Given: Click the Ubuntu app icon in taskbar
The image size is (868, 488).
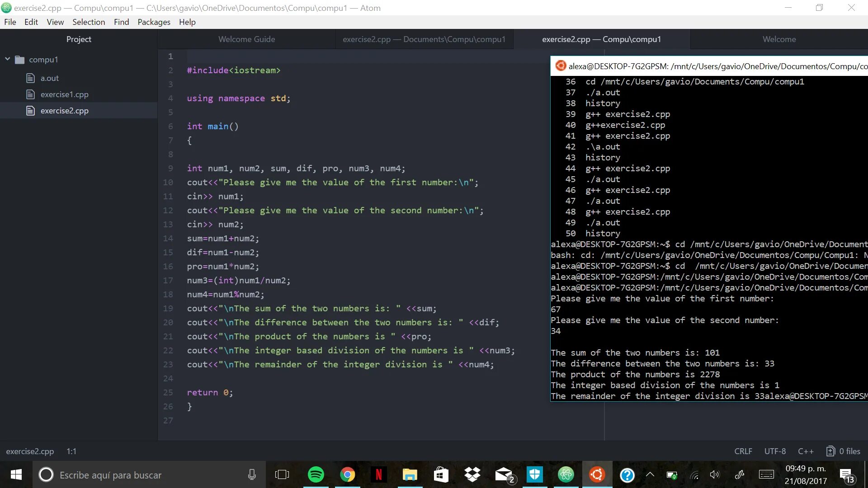Looking at the screenshot, I should [597, 475].
